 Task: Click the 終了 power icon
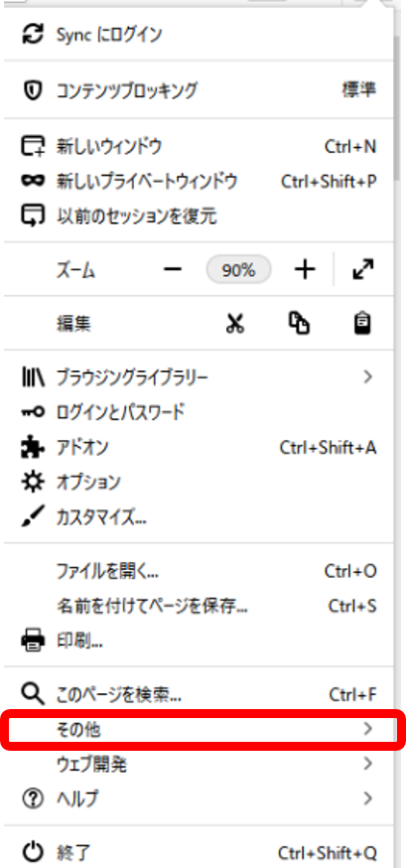point(33,852)
